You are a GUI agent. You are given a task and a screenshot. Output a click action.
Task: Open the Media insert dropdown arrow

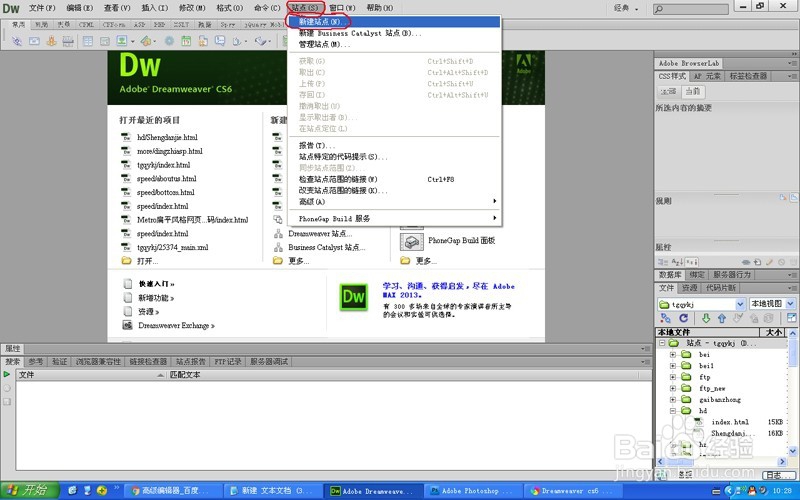155,41
